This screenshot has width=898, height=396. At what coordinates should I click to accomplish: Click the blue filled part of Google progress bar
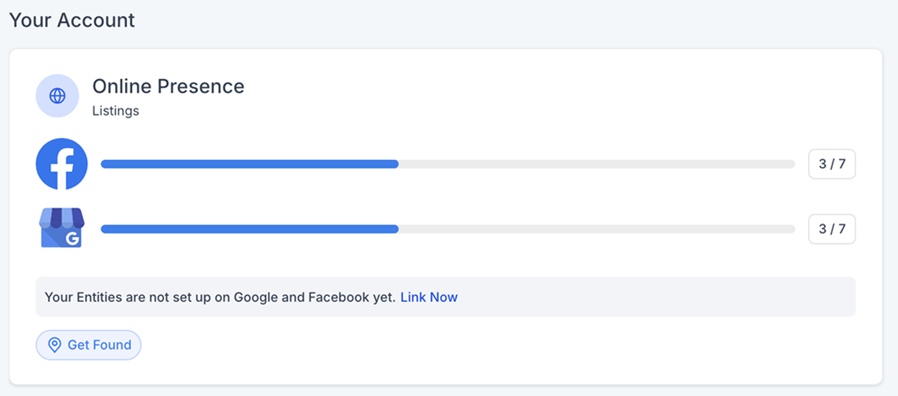coord(250,229)
